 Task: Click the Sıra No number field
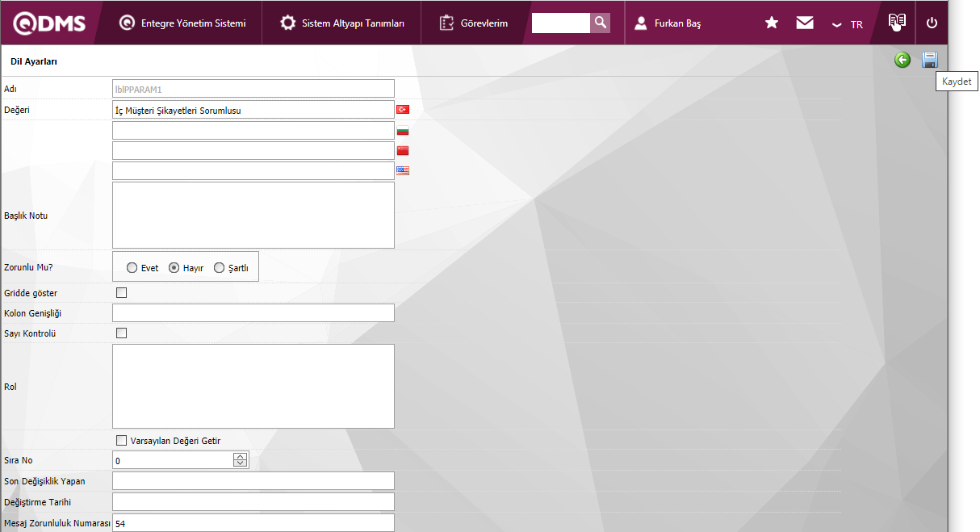(173, 460)
